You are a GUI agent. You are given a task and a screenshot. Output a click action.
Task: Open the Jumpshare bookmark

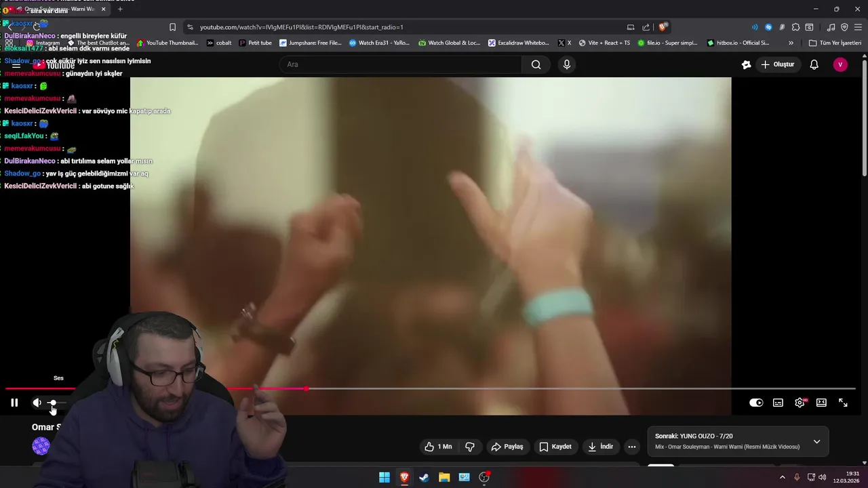[310, 43]
